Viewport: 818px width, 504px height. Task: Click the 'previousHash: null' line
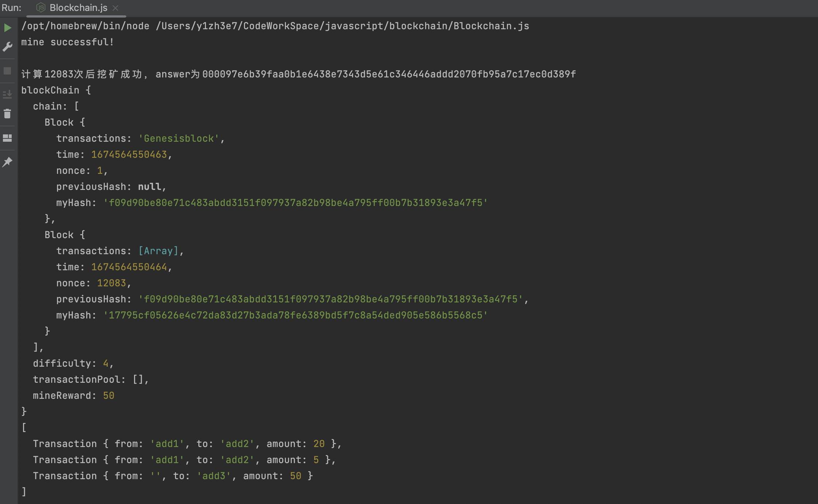click(111, 187)
